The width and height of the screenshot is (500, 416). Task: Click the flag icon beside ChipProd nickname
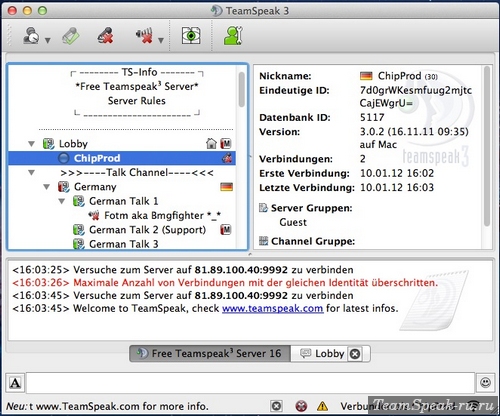click(366, 76)
